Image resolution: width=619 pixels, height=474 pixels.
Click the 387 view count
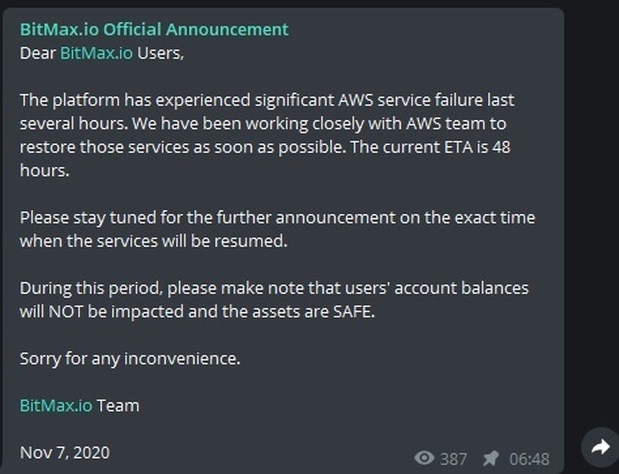click(454, 459)
